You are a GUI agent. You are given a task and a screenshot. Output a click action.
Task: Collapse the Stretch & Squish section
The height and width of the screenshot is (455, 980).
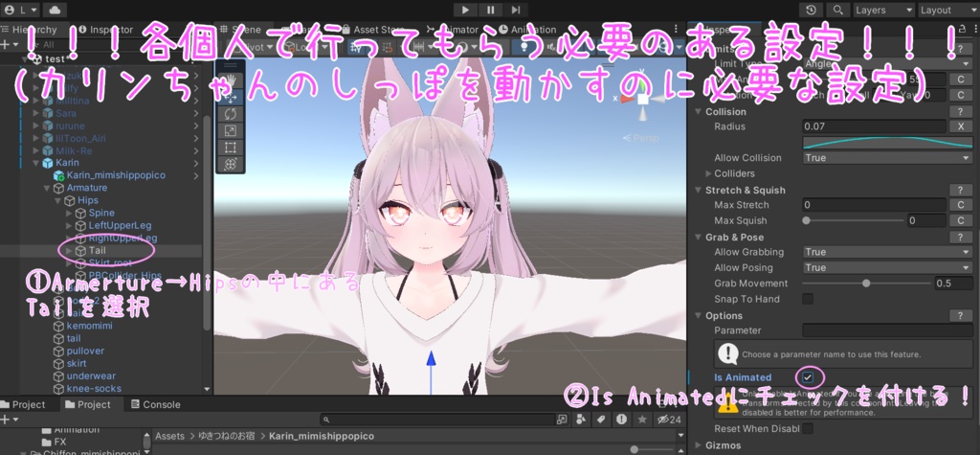pos(698,191)
